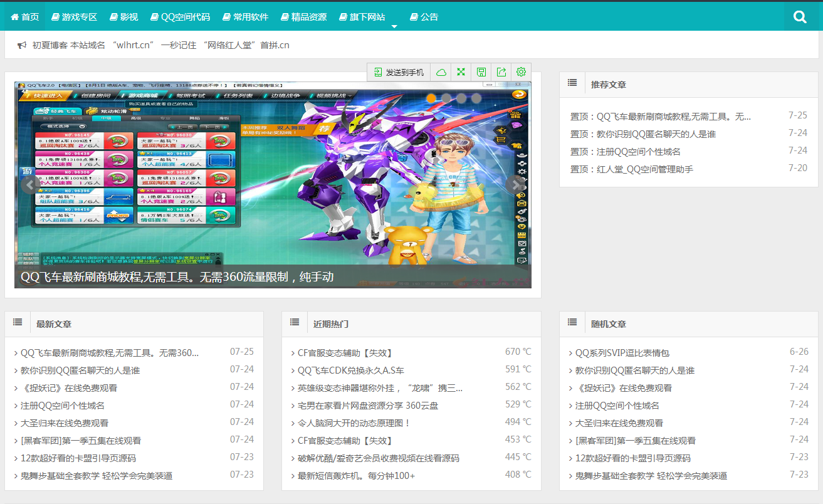Expand the 旗下网站 dropdown arrow

pos(394,26)
